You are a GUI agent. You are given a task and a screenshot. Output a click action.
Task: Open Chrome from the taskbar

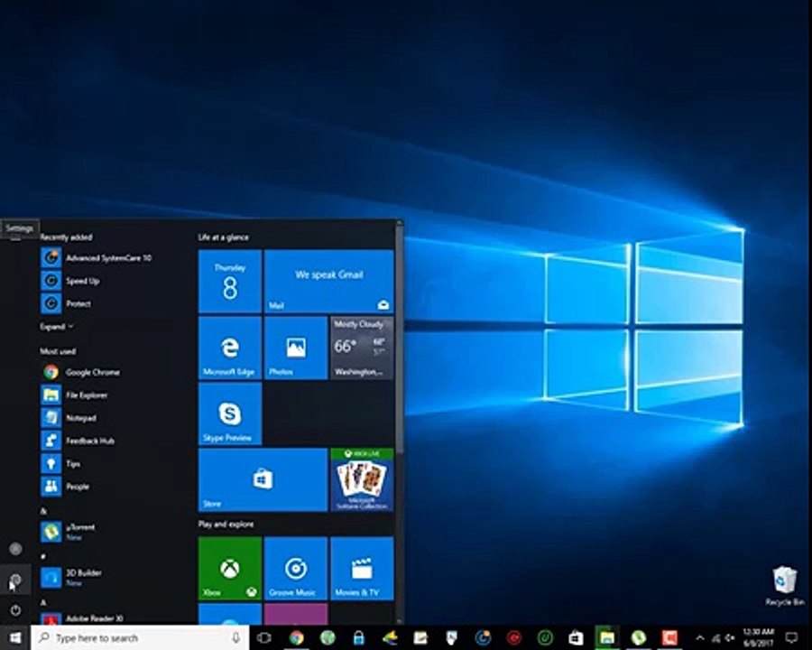(296, 637)
